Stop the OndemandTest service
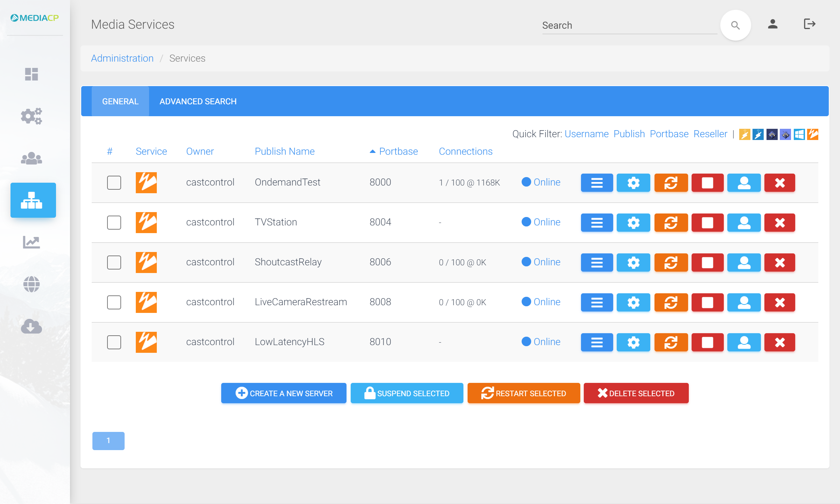The height and width of the screenshot is (504, 840). click(707, 183)
